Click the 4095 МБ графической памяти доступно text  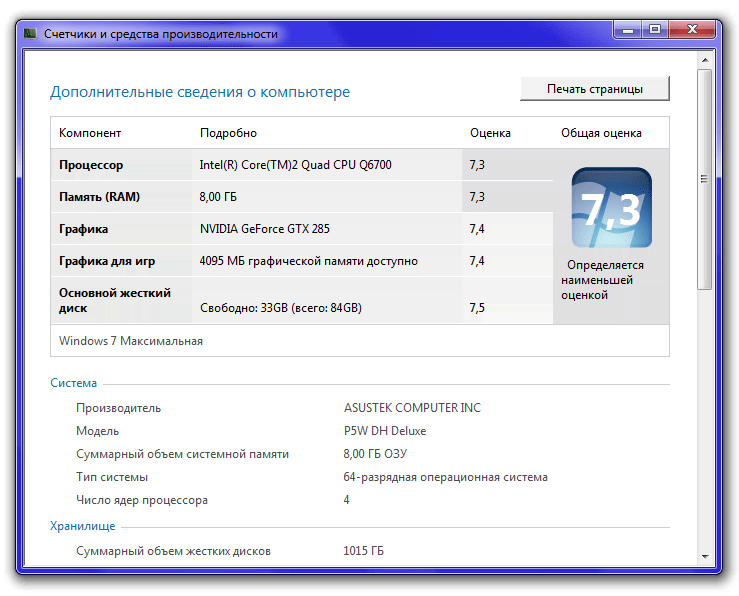tap(309, 261)
